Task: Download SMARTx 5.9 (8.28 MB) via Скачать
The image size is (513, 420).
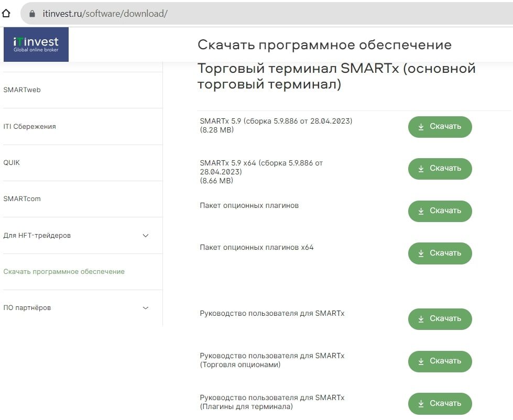Action: point(440,127)
